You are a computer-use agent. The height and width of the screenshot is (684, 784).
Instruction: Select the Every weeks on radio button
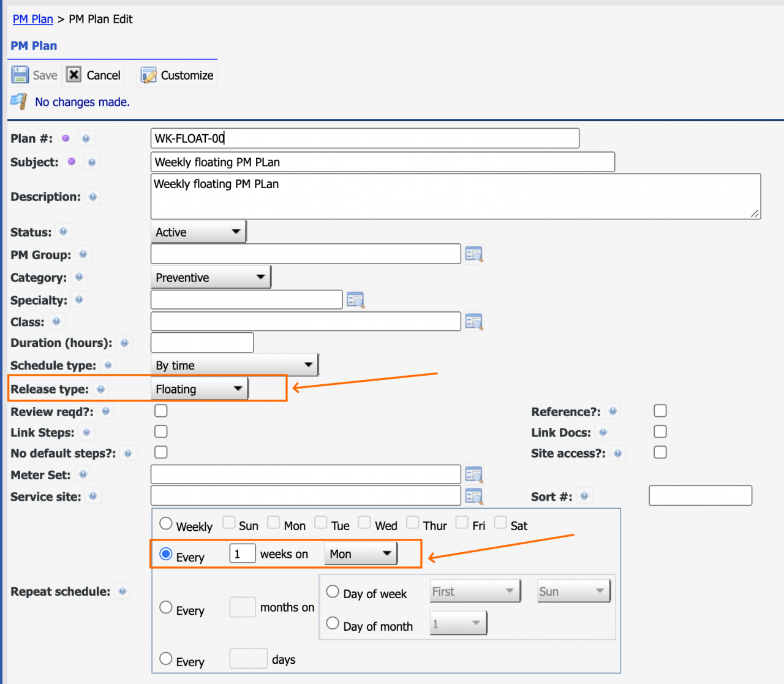[x=166, y=554]
